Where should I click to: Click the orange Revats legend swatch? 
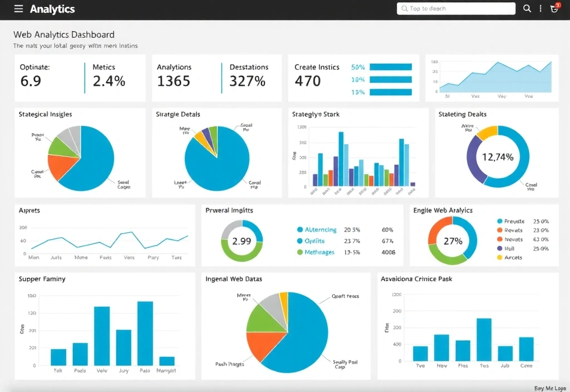(x=499, y=230)
